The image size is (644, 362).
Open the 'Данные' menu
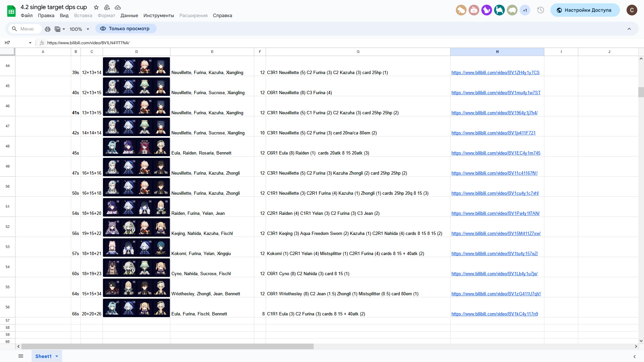(x=129, y=16)
